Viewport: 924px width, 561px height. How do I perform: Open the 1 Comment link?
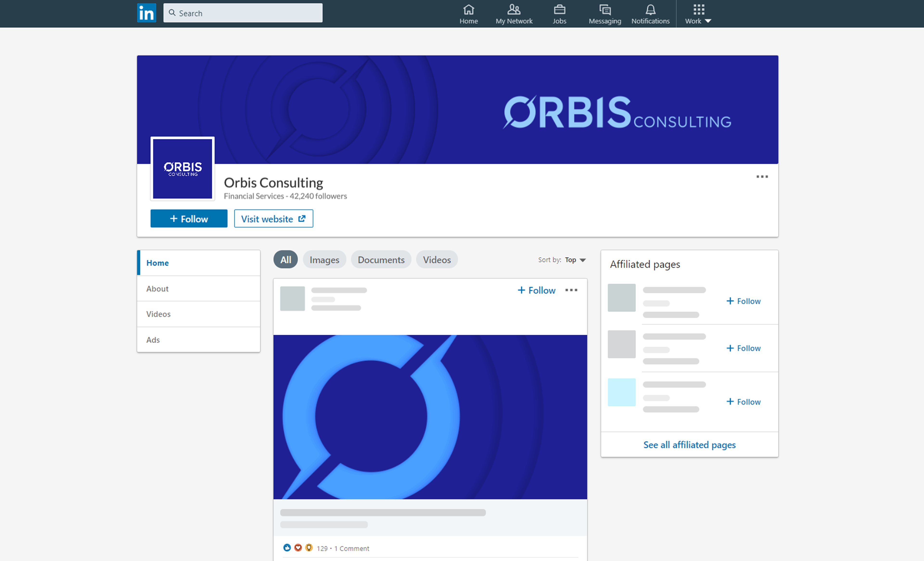tap(352, 549)
